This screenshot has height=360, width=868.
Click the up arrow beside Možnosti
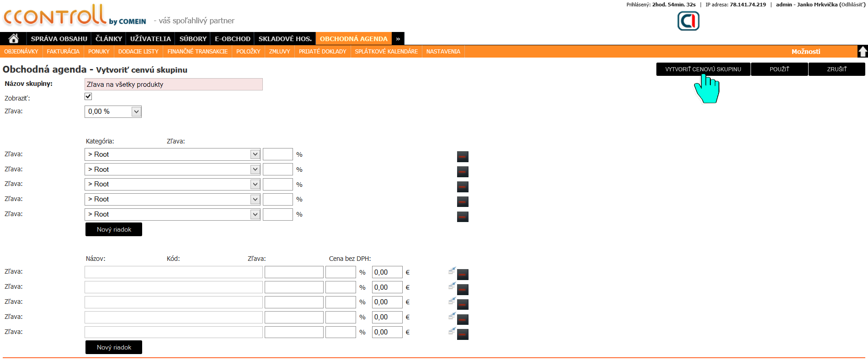click(x=862, y=52)
